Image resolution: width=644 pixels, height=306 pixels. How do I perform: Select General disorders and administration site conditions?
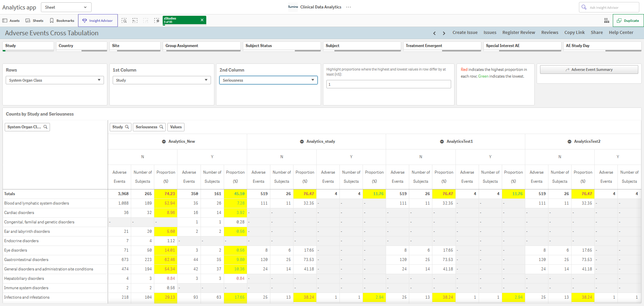(x=49, y=269)
